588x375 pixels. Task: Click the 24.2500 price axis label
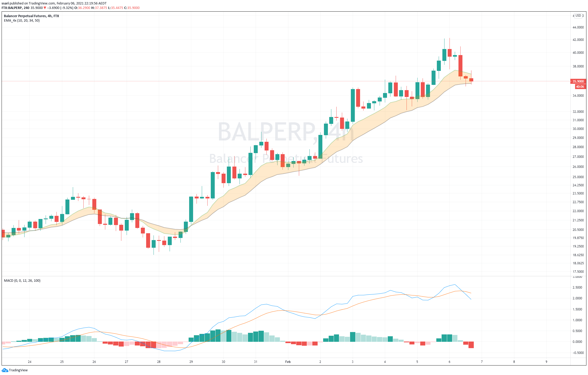click(x=578, y=185)
